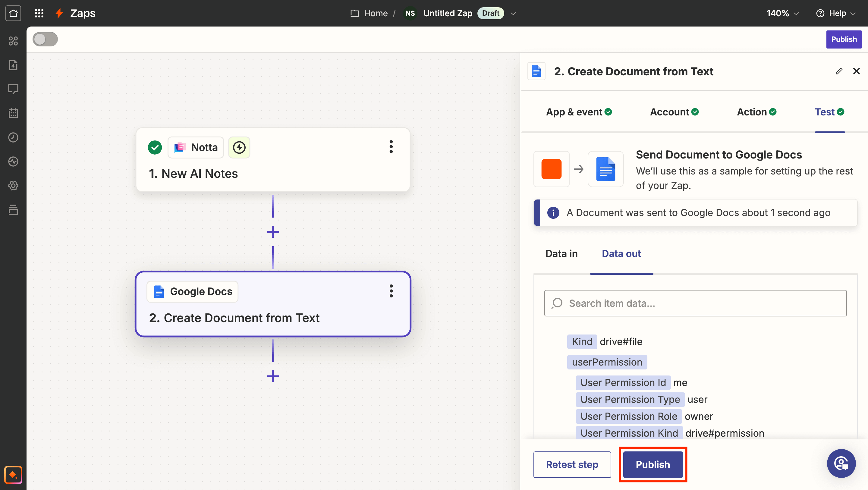Open the calendar icon in sidebar
868x490 pixels.
pyautogui.click(x=13, y=113)
